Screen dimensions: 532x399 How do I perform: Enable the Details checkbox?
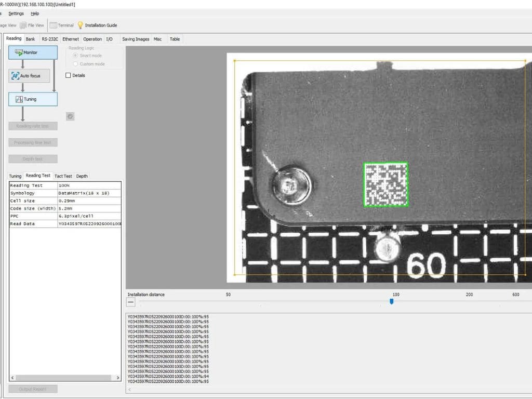(68, 75)
